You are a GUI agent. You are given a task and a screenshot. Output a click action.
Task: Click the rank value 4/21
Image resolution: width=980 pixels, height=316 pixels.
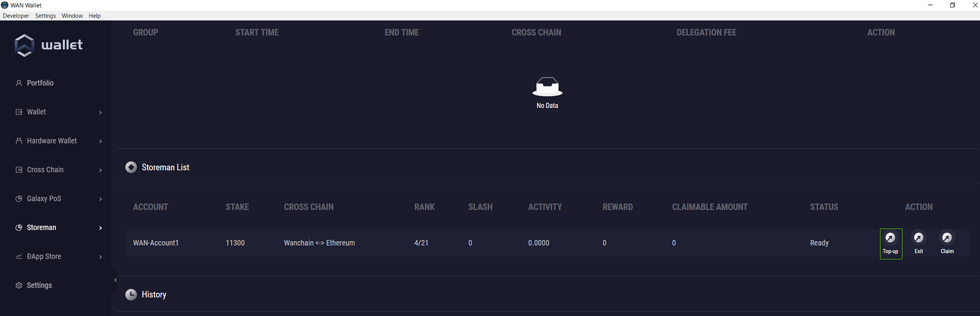[x=421, y=243]
